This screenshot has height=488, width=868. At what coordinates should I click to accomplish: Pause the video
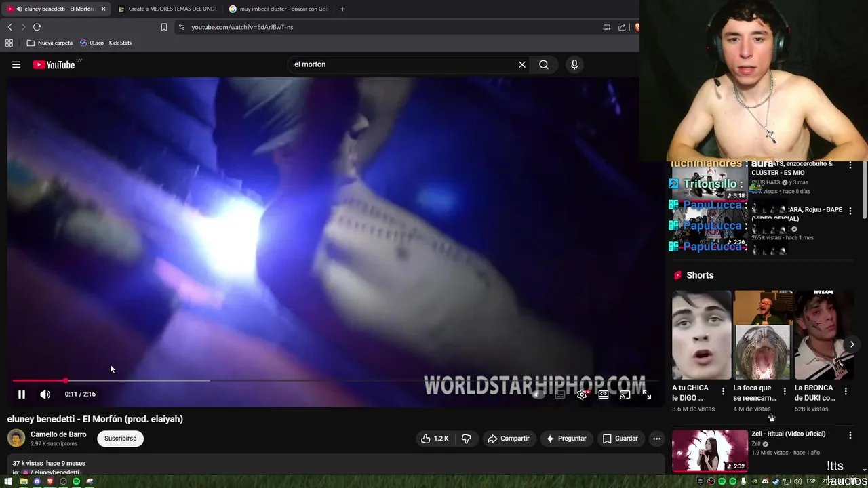click(x=22, y=394)
